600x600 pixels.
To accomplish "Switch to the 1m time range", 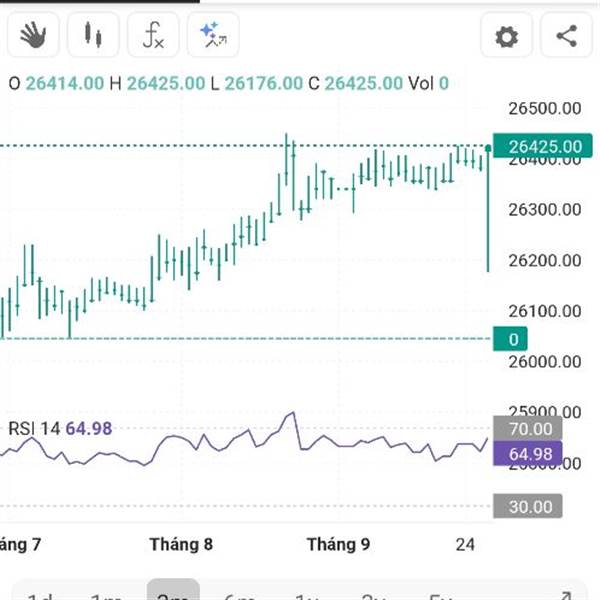I will [x=106, y=596].
